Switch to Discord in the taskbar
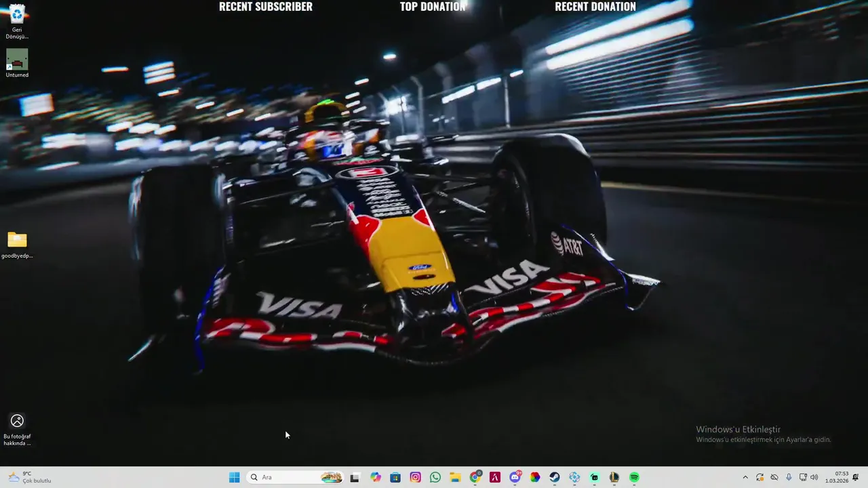The width and height of the screenshot is (868, 488). tap(515, 477)
